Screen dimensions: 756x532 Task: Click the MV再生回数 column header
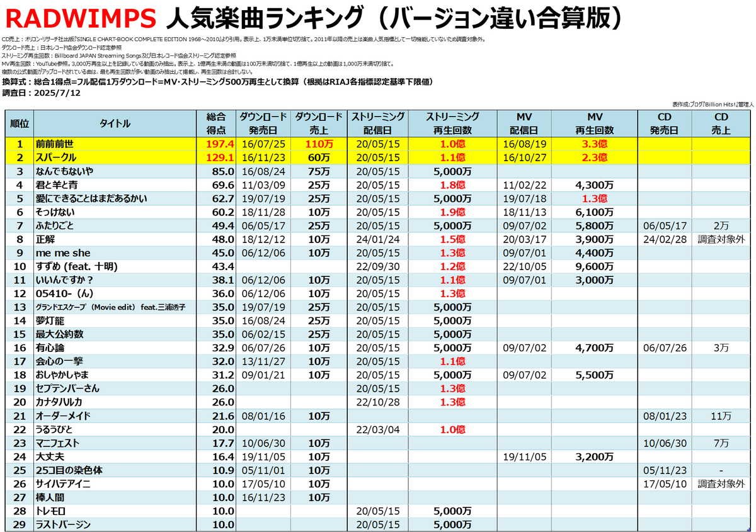point(595,123)
